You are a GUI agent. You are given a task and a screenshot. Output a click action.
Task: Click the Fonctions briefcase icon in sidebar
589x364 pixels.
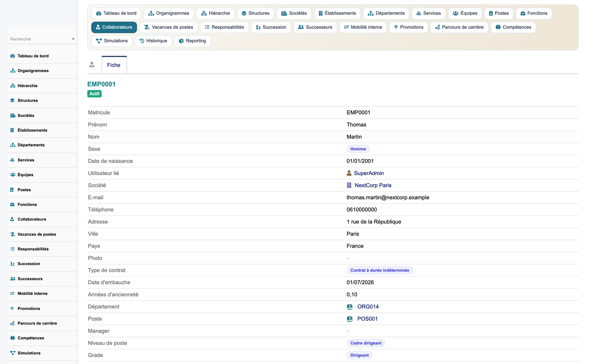point(13,204)
